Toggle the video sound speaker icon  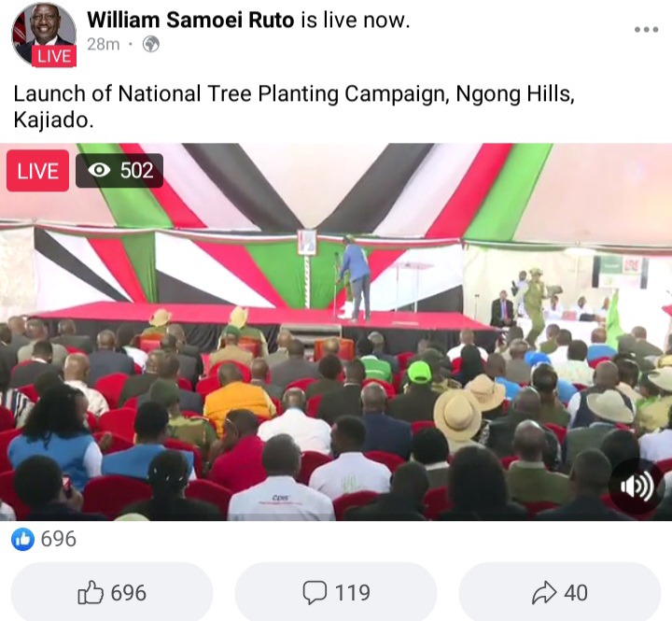(637, 487)
